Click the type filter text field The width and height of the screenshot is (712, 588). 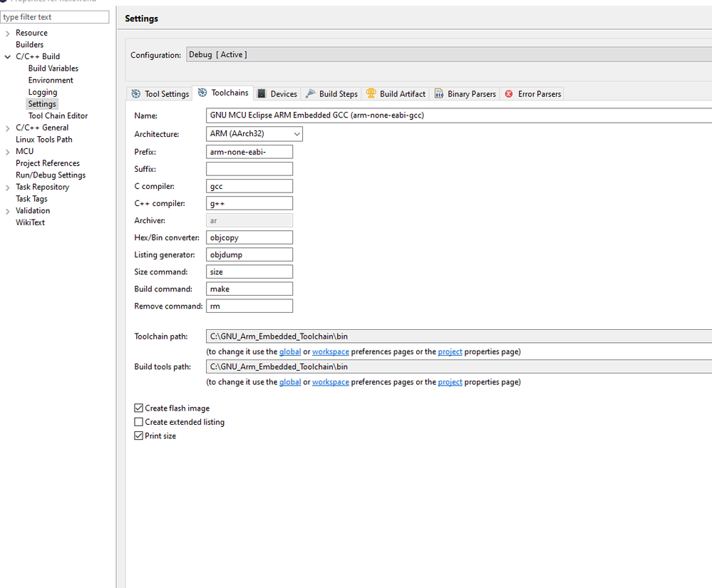55,17
